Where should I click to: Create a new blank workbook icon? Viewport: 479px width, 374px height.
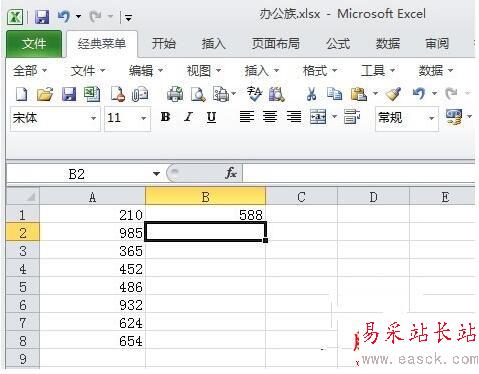22,94
